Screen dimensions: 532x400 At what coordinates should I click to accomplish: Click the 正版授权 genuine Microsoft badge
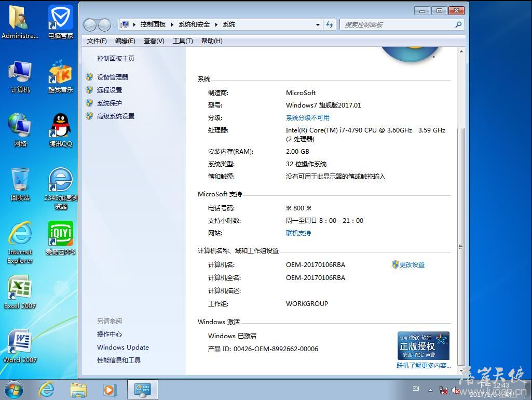click(x=424, y=345)
